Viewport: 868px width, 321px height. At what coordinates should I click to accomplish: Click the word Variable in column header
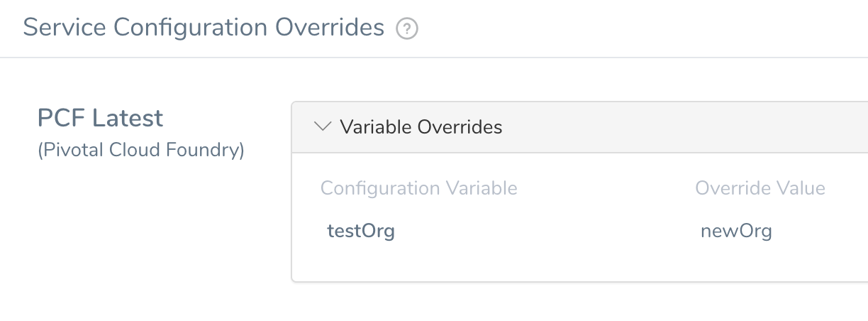coord(481,188)
